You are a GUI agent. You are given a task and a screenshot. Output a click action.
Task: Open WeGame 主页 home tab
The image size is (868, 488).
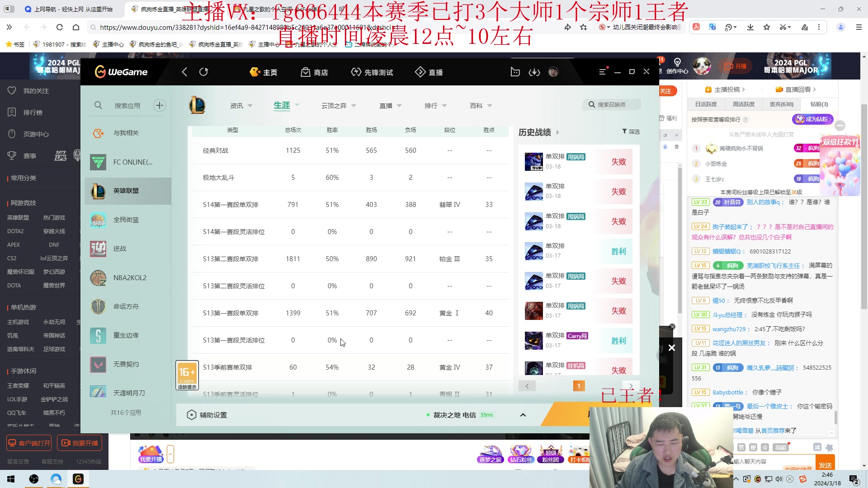click(264, 72)
